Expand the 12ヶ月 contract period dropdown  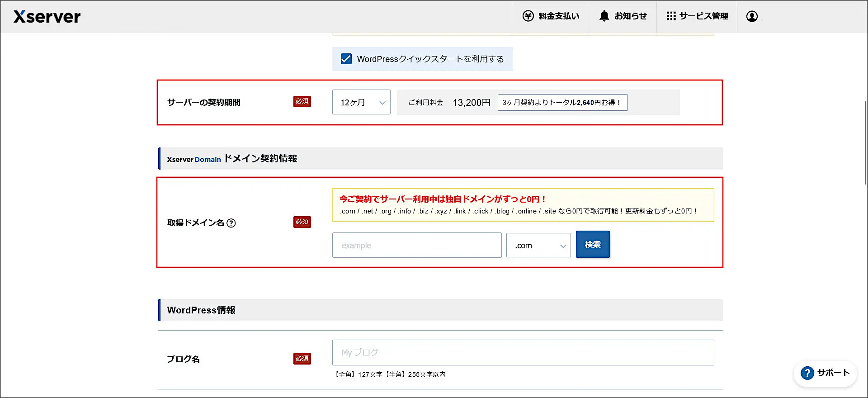[x=361, y=102]
